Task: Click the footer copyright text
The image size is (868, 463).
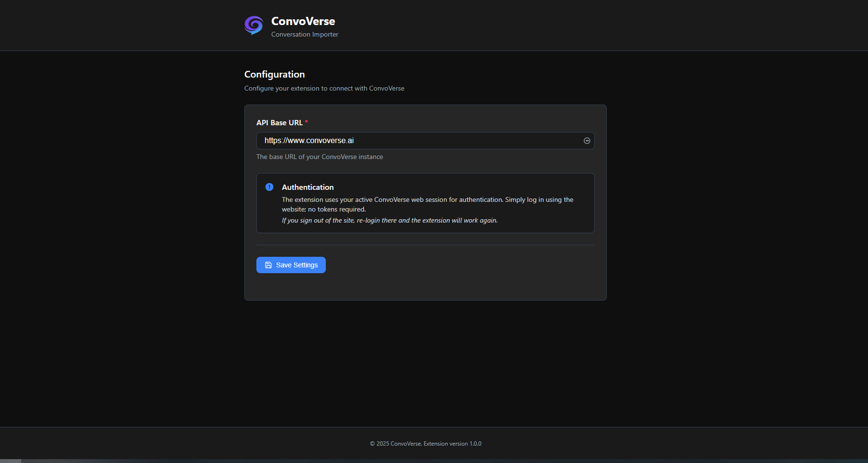Action: 395,443
